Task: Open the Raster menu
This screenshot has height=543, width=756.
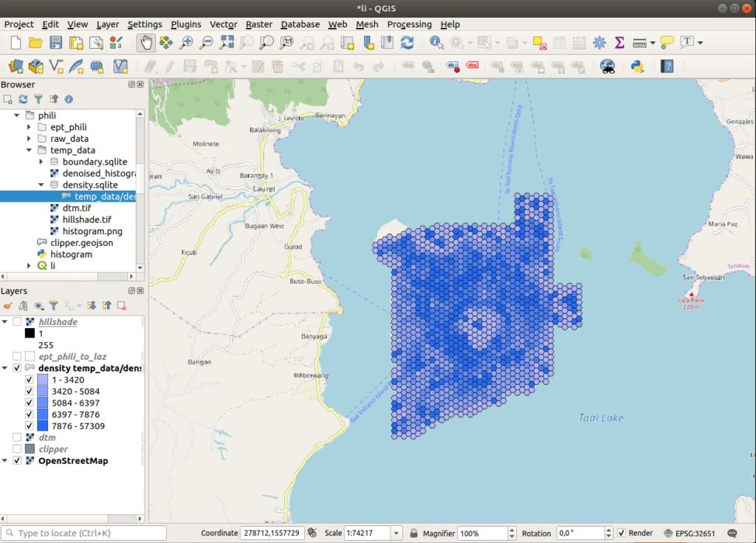Action: [x=259, y=24]
